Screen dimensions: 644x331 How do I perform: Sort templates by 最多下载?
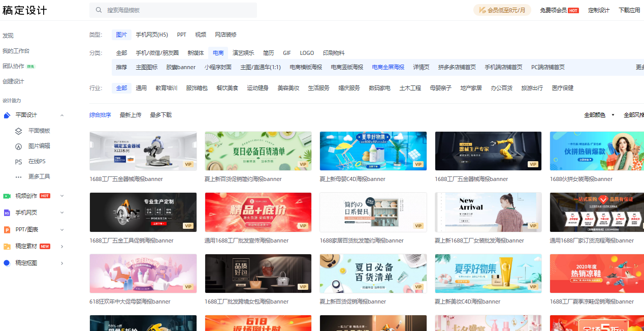coord(161,115)
